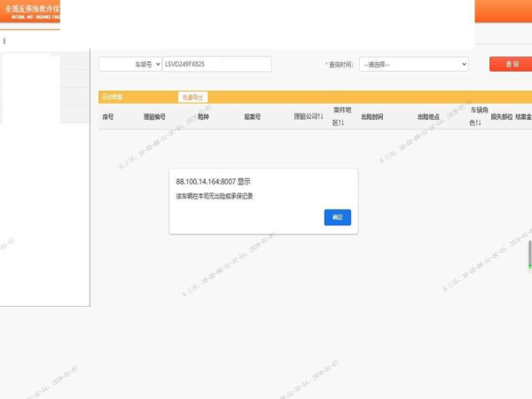532x399 pixels.
Task: Click the 出险地点 column header
Action: [x=428, y=117]
